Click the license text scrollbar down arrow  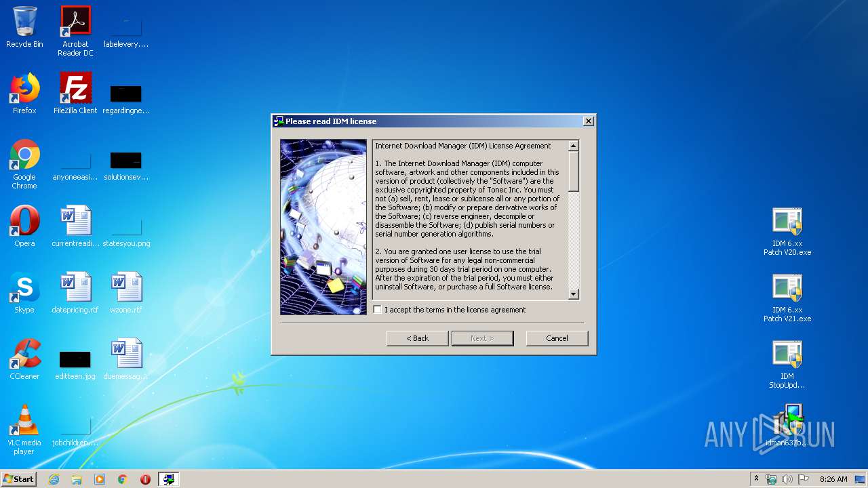[573, 294]
